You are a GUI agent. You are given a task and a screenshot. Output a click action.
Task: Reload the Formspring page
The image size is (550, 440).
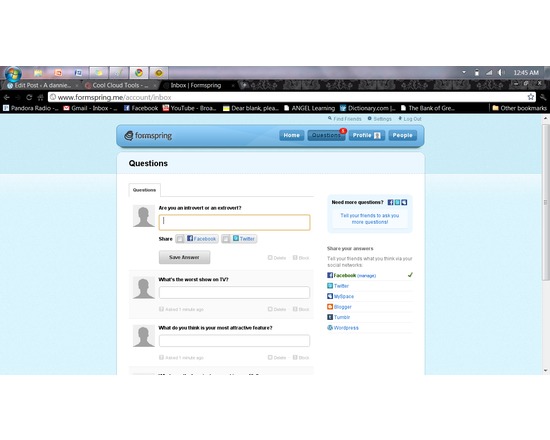click(29, 97)
